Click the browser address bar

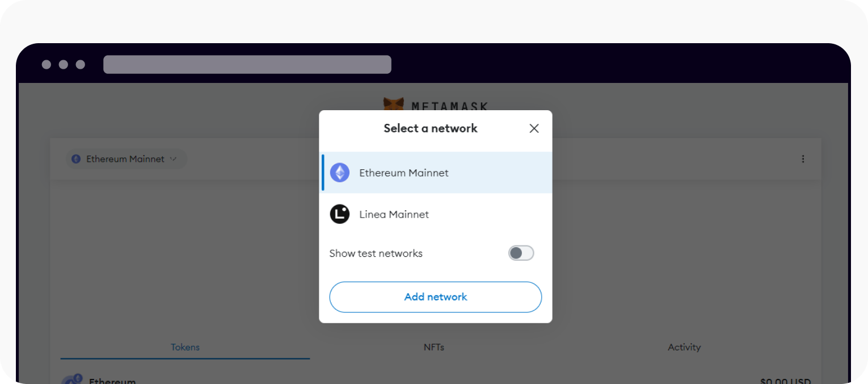[x=247, y=64]
